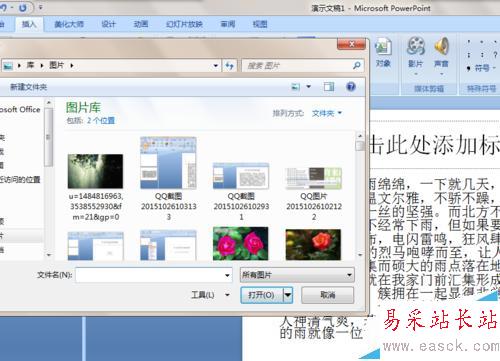The image size is (500, 361).
Task: Open the split arrow next to 打开(O)
Action: point(288,295)
